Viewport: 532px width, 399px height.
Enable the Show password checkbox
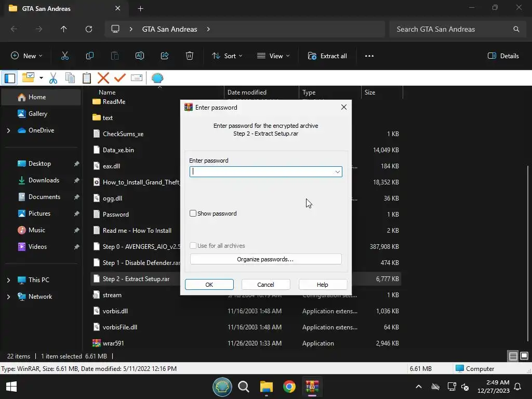[x=193, y=213]
